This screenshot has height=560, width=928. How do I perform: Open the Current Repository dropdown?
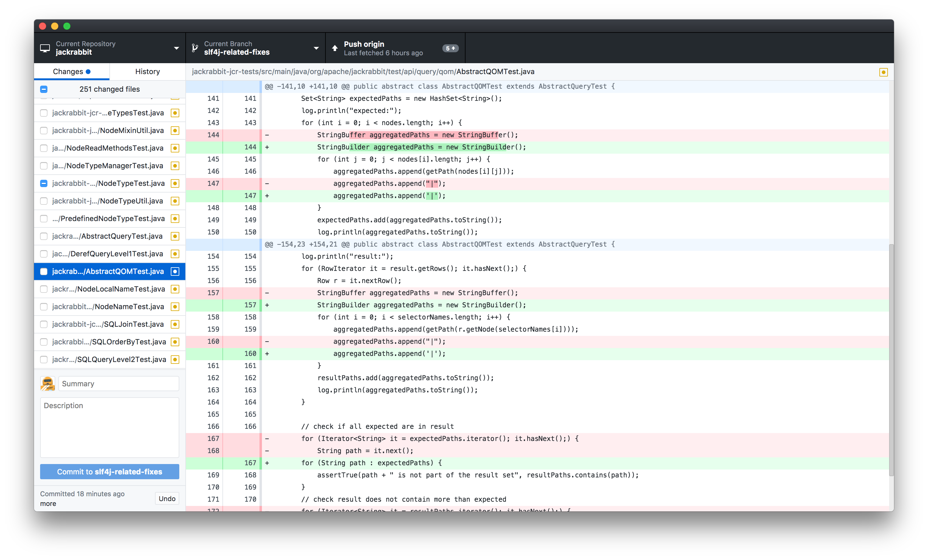coord(176,48)
